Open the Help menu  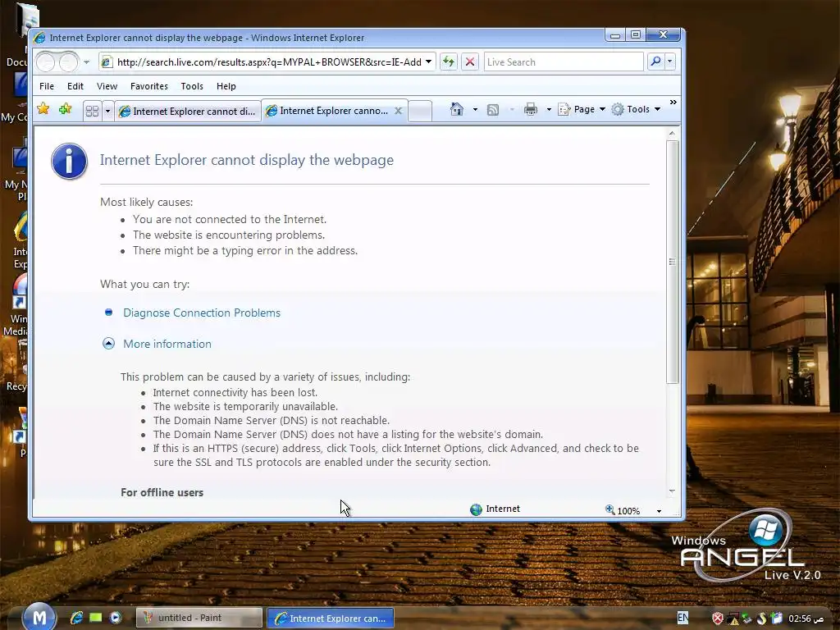(x=226, y=86)
